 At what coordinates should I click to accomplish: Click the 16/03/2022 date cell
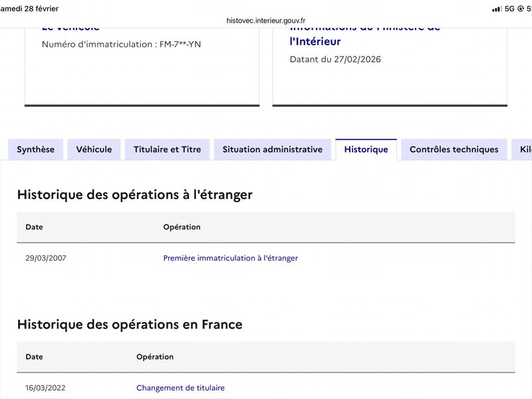coord(45,388)
